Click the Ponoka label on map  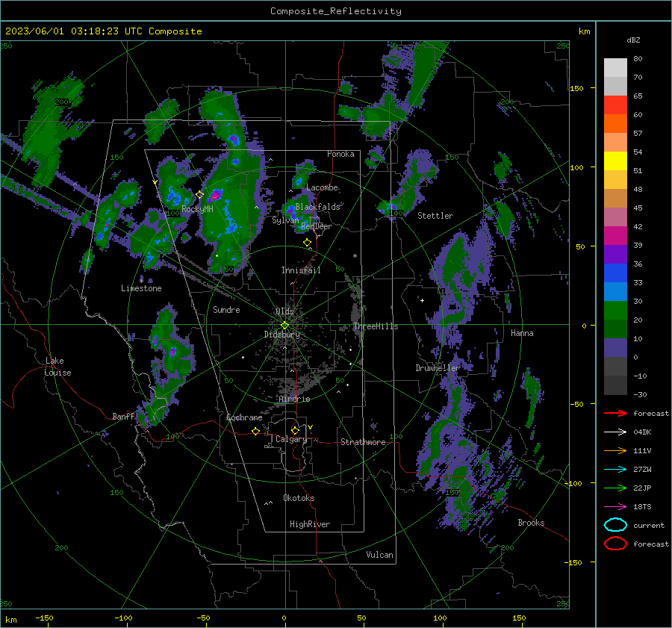point(340,154)
